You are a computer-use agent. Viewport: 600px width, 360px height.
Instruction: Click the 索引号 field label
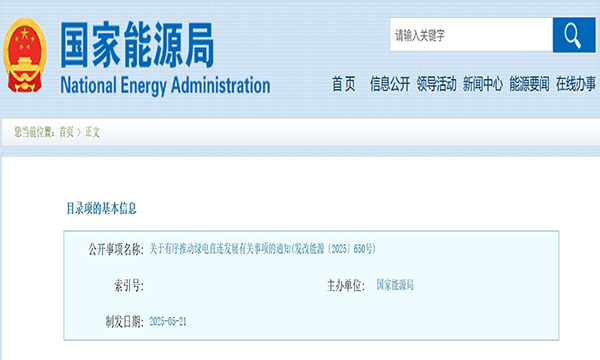(129, 285)
